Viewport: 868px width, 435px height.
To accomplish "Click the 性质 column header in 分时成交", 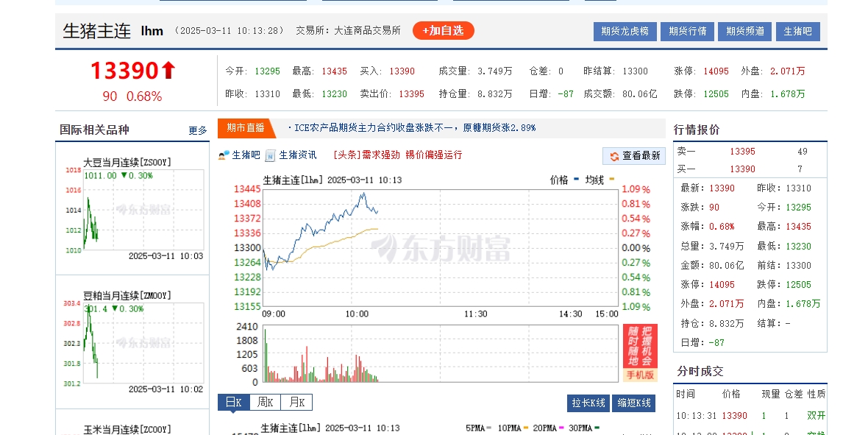I will (x=817, y=394).
